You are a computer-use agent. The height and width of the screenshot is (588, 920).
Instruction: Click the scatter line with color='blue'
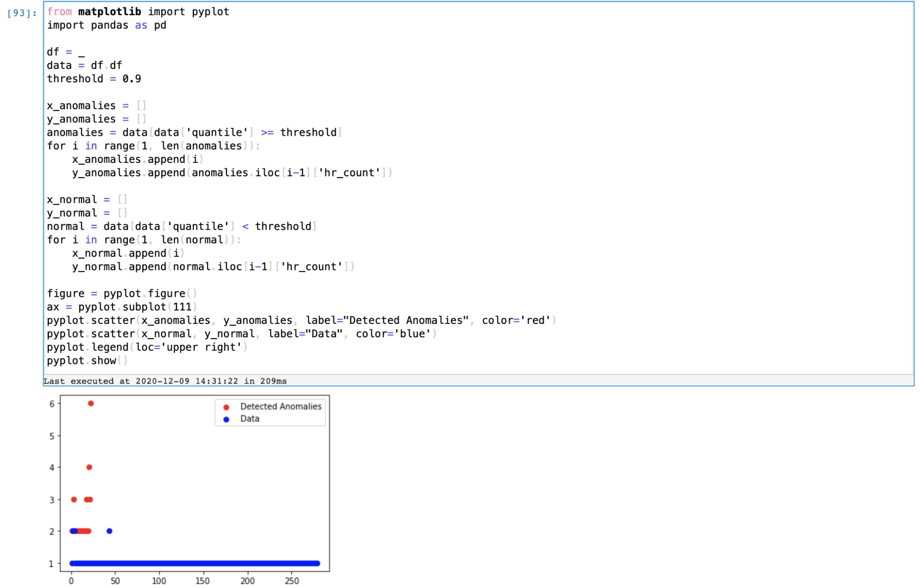pyautogui.click(x=242, y=334)
